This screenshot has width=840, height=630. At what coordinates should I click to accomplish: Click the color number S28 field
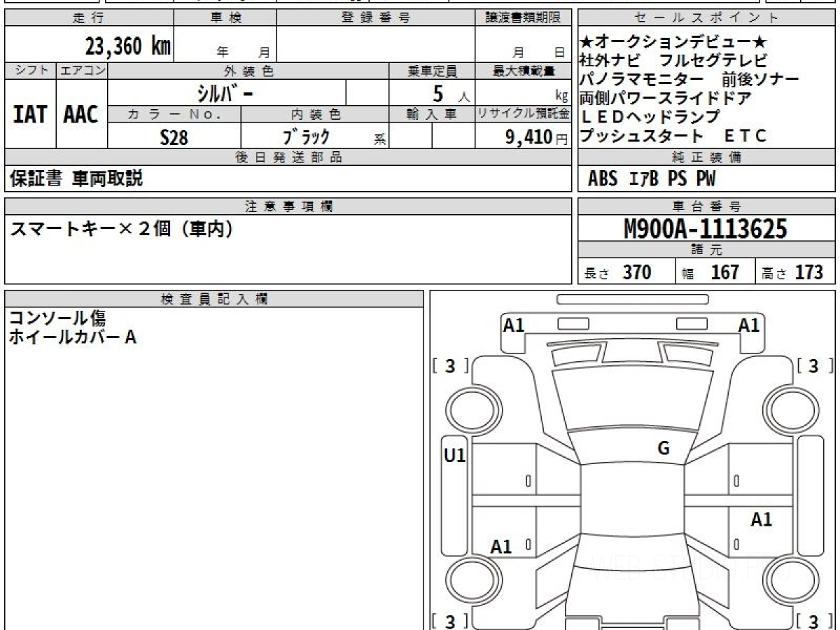174,137
